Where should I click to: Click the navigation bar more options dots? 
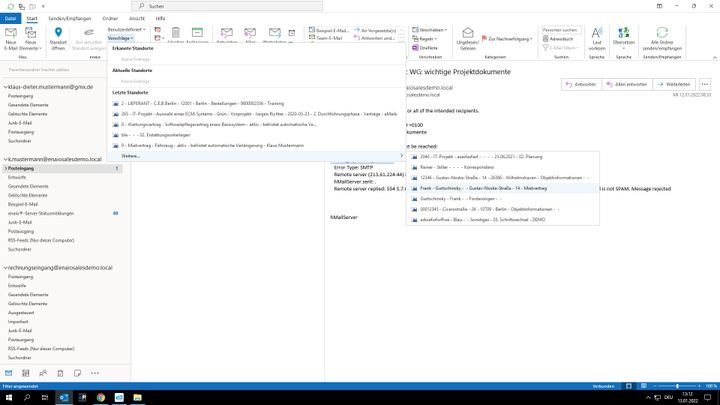tap(95, 373)
